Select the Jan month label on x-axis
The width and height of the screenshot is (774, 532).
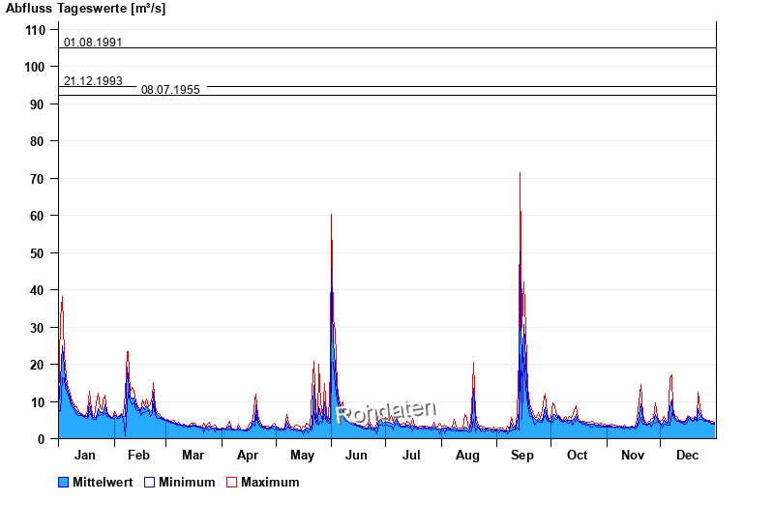point(85,456)
